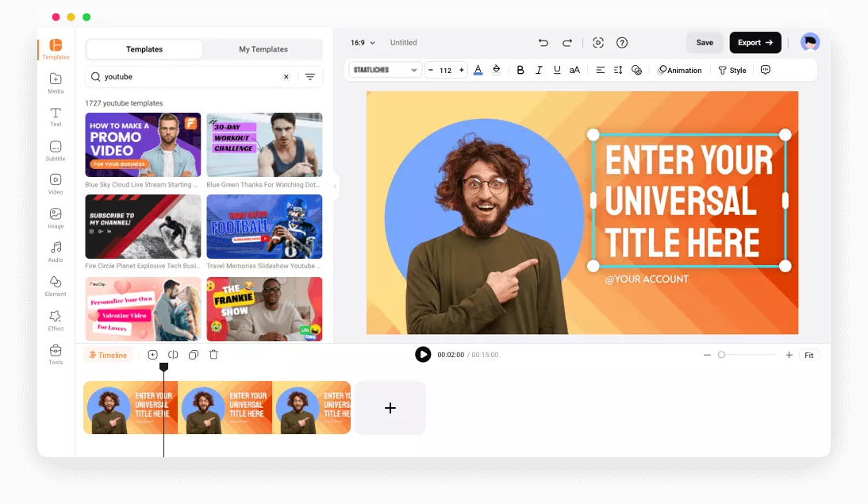Delete clip with trash icon
Image resolution: width=868 pixels, height=504 pixels.
pos(213,355)
